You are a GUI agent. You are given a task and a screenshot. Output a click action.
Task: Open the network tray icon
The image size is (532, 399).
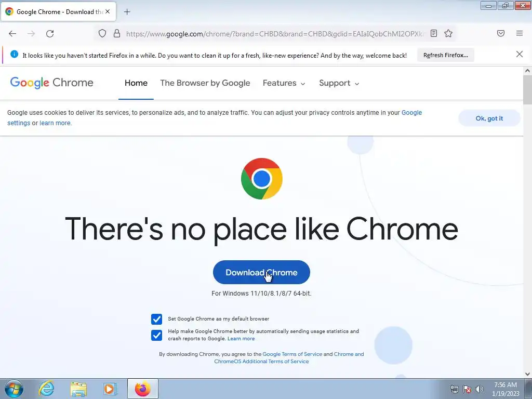(x=454, y=389)
